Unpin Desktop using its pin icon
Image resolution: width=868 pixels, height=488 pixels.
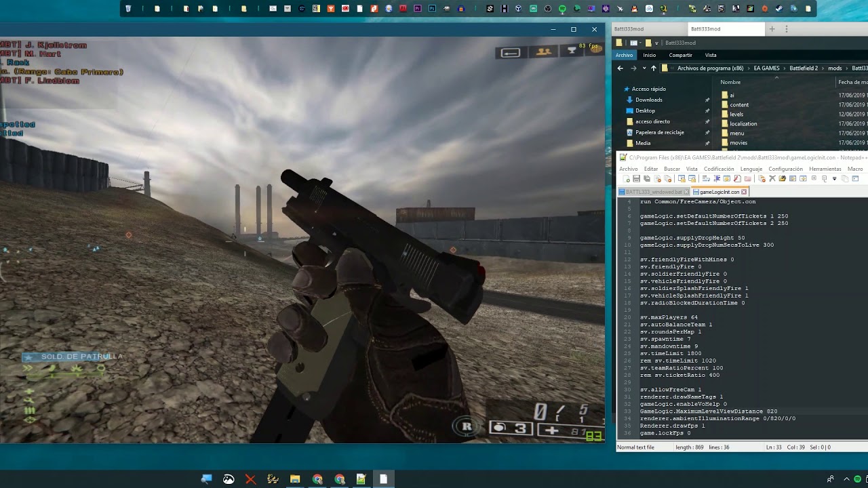click(707, 110)
